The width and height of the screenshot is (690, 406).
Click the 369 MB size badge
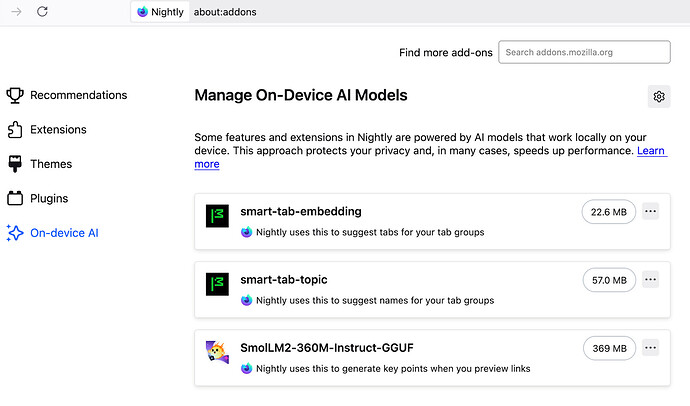pyautogui.click(x=609, y=348)
